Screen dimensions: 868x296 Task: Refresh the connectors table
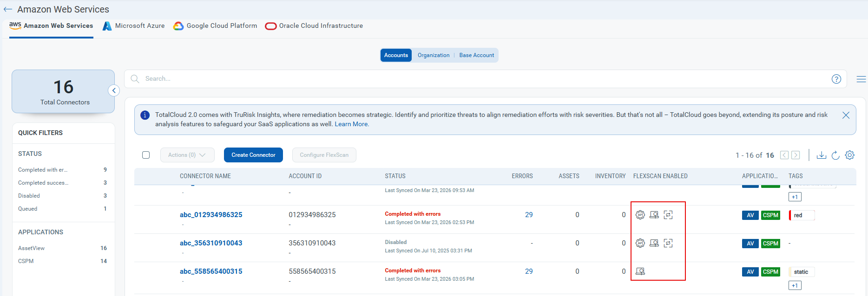point(835,155)
